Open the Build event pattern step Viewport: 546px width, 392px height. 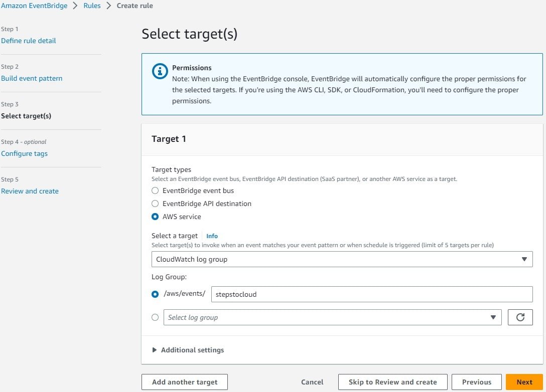point(32,78)
